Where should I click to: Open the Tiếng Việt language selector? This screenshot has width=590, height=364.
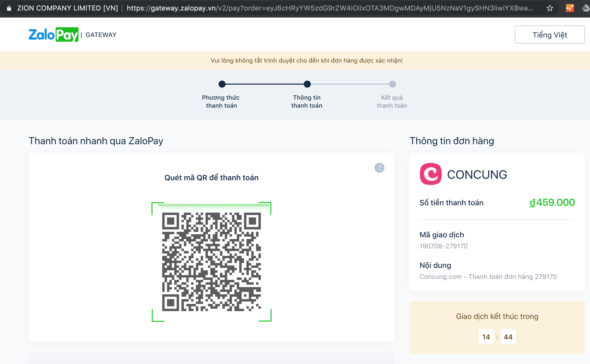click(550, 35)
